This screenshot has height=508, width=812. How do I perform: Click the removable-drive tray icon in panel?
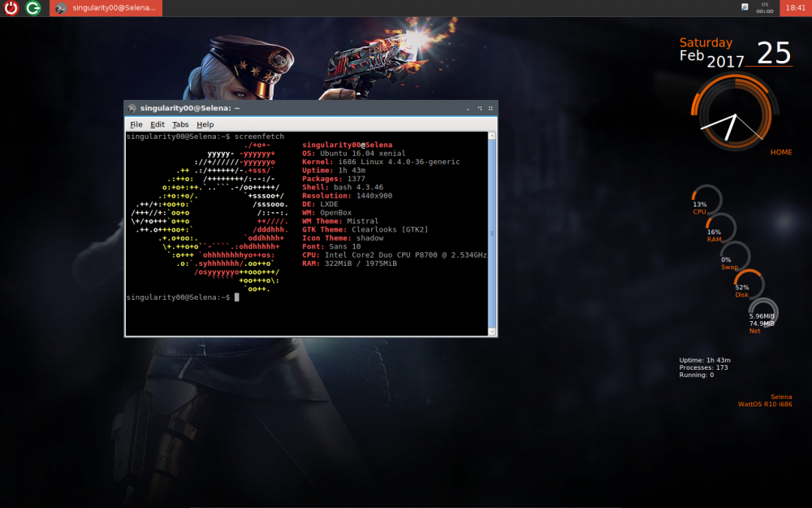pyautogui.click(x=744, y=7)
